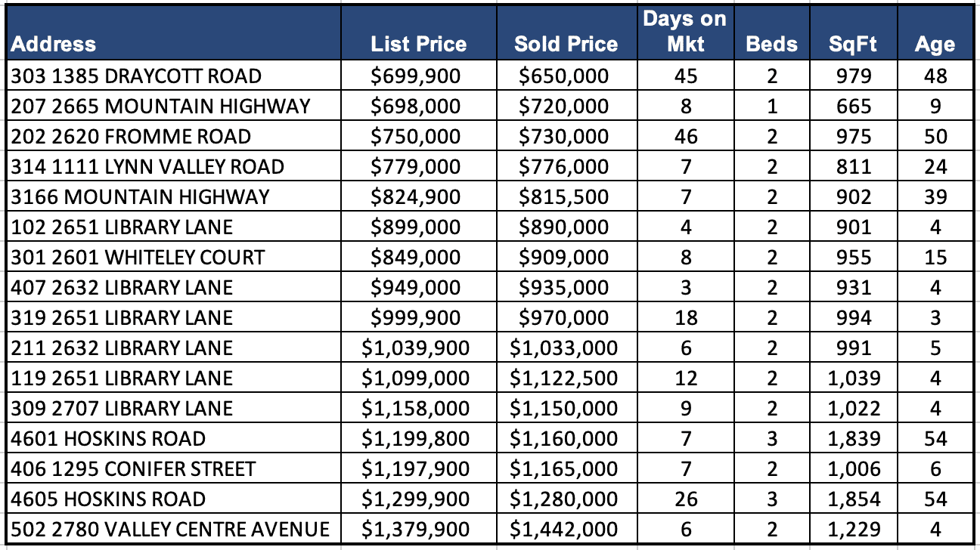Click the Days on Mkt header
The image size is (980, 550).
click(x=685, y=32)
